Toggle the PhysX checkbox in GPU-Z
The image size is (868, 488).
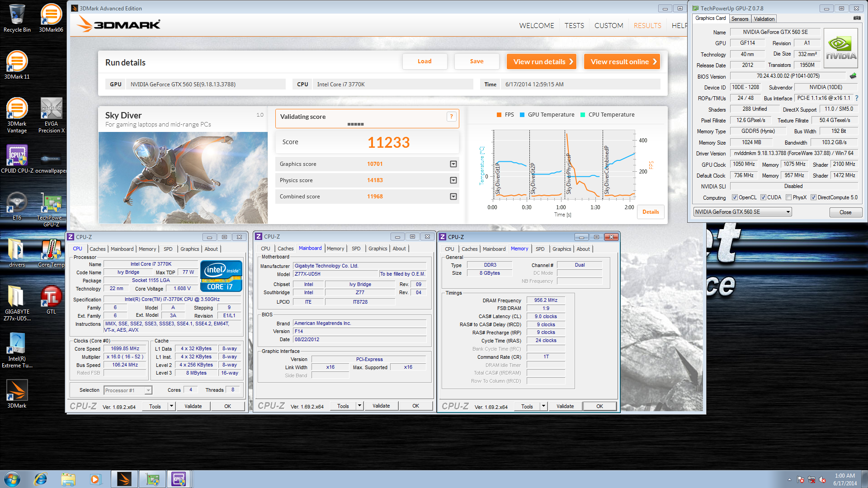pos(788,197)
